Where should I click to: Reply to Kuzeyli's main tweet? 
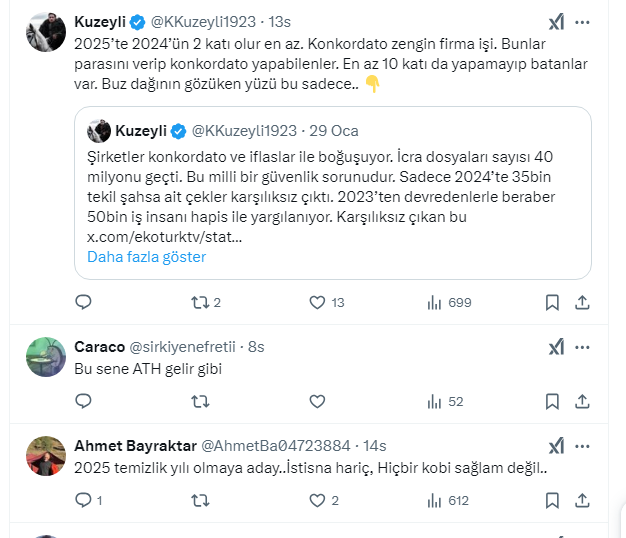coord(84,302)
